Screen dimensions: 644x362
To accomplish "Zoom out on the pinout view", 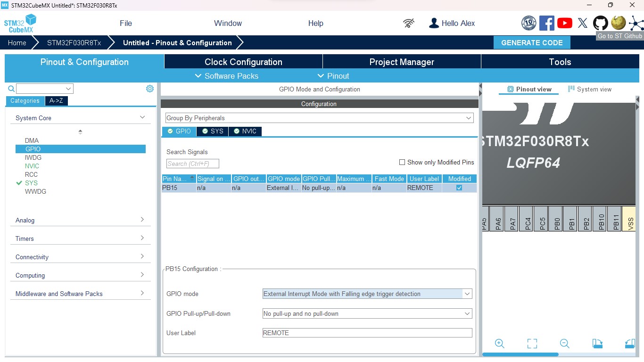I will click(564, 344).
